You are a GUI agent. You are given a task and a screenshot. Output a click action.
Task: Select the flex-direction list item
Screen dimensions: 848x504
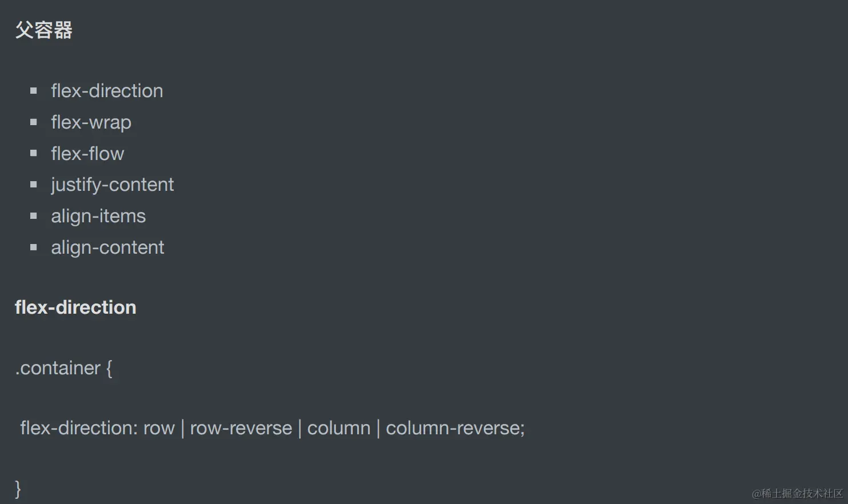click(107, 91)
